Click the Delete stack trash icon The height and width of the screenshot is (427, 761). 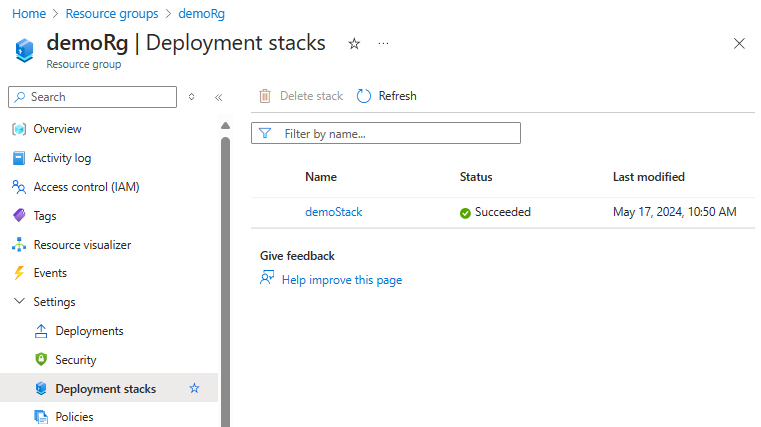265,96
